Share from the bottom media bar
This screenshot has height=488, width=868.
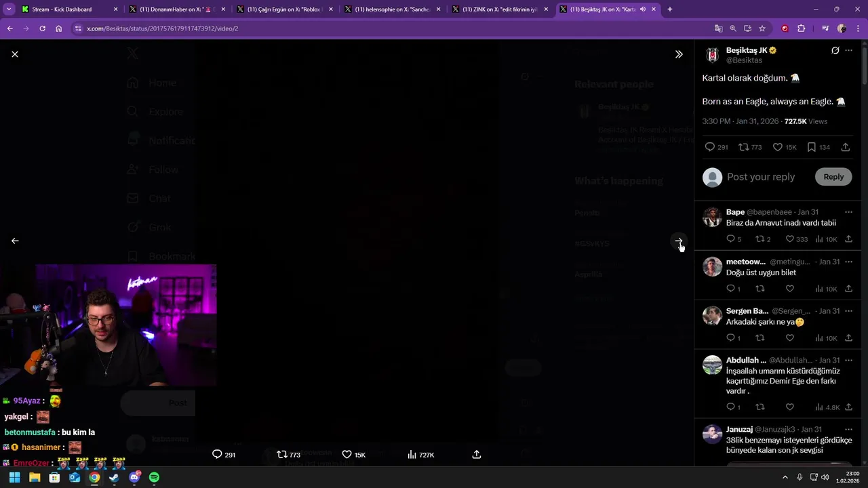coord(477,455)
